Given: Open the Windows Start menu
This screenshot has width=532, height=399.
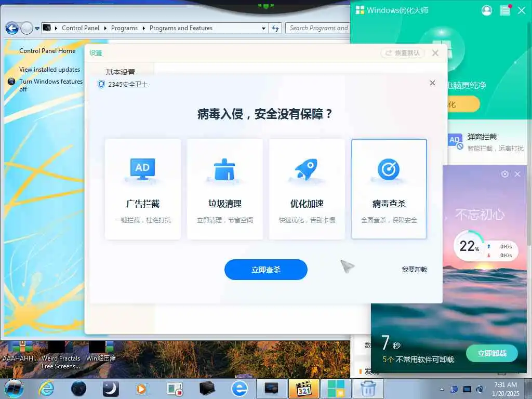Looking at the screenshot, I should (14, 389).
